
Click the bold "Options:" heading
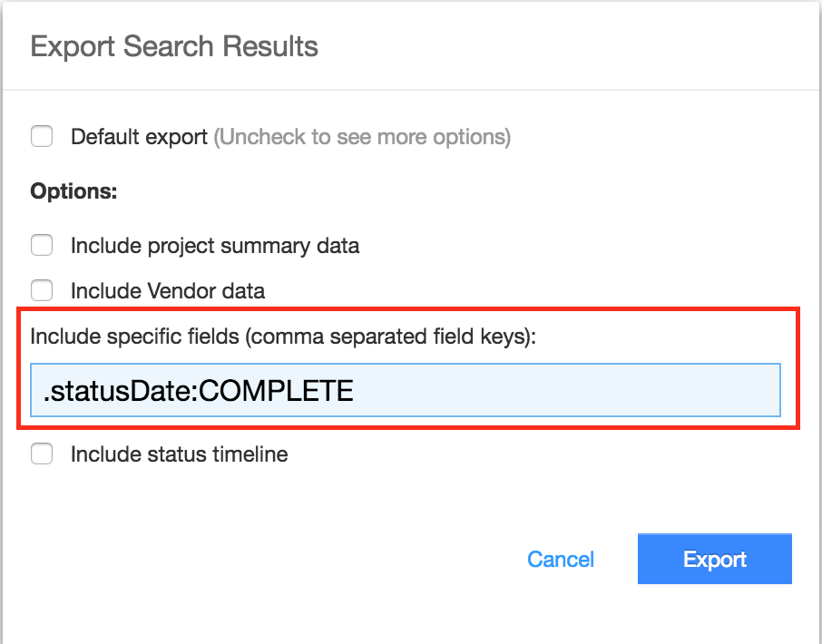pos(74,191)
